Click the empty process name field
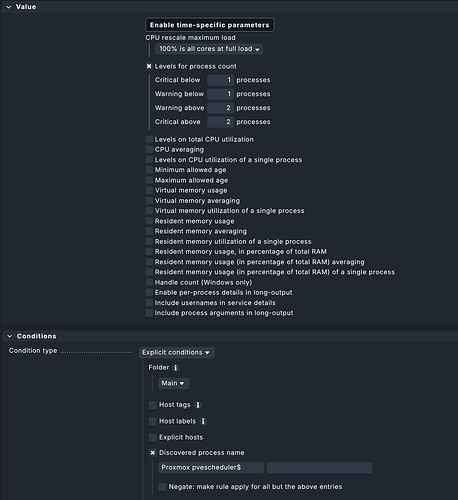This screenshot has height=500, width=458. click(319, 468)
